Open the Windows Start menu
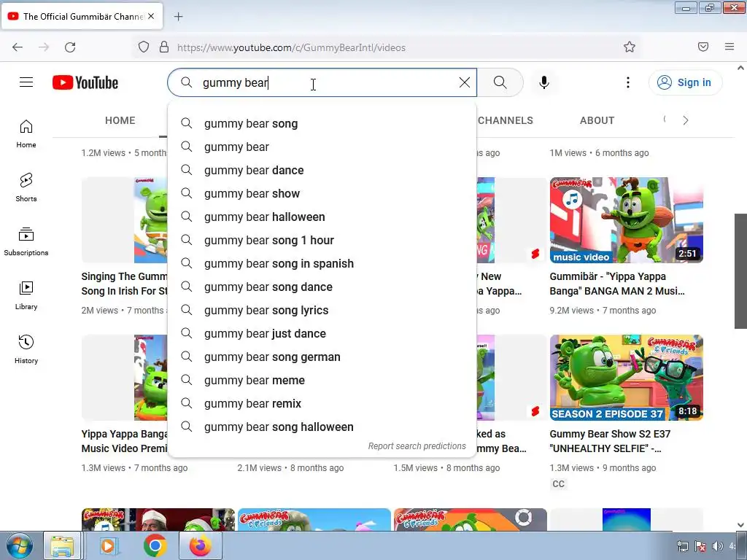 click(19, 545)
